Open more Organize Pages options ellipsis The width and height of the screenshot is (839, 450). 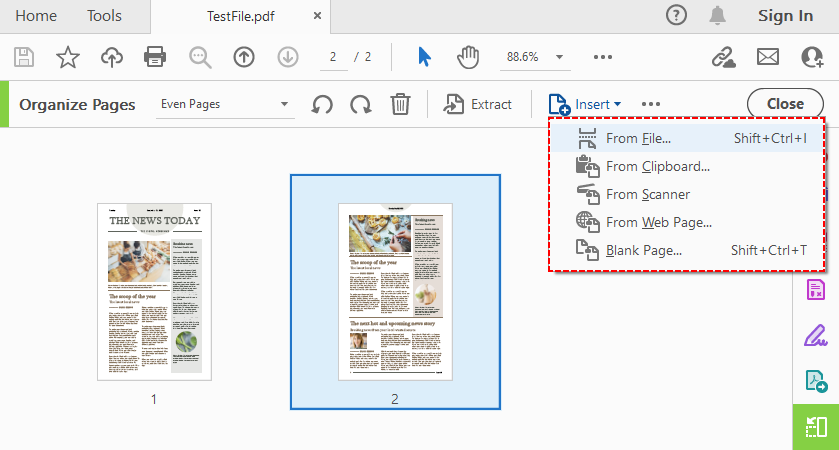(x=651, y=104)
